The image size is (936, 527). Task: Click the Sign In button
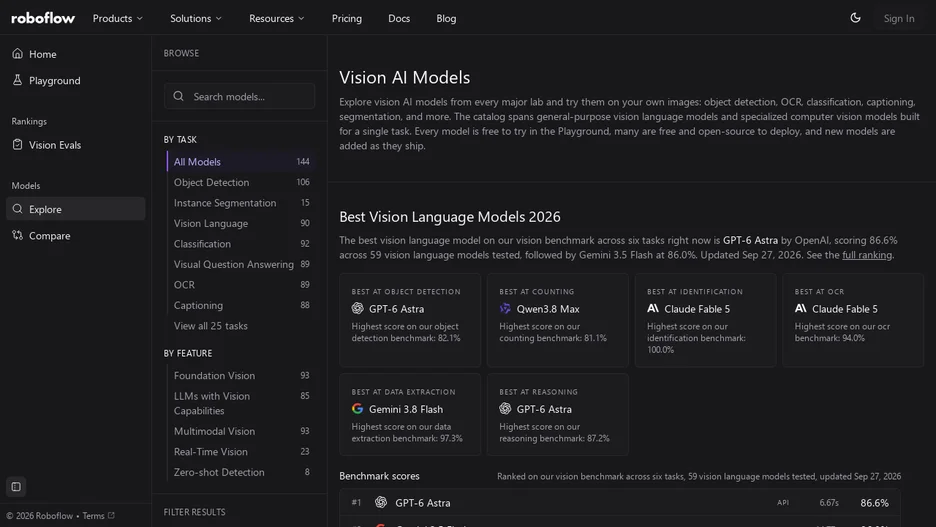[x=898, y=19]
